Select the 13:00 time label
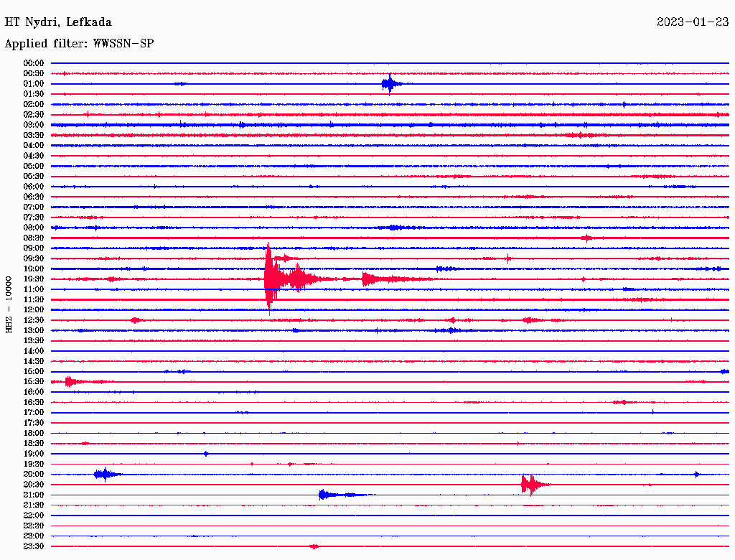Image resolution: width=735 pixels, height=560 pixels. [34, 330]
